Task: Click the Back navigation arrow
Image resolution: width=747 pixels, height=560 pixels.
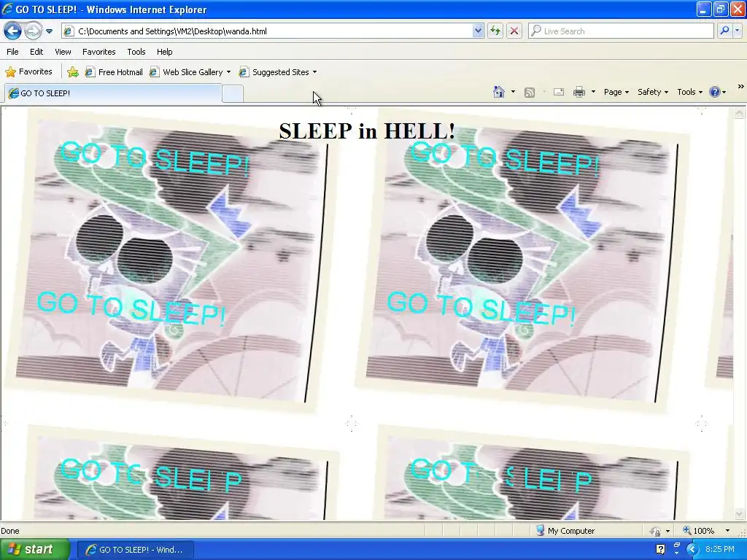Action: click(x=13, y=31)
